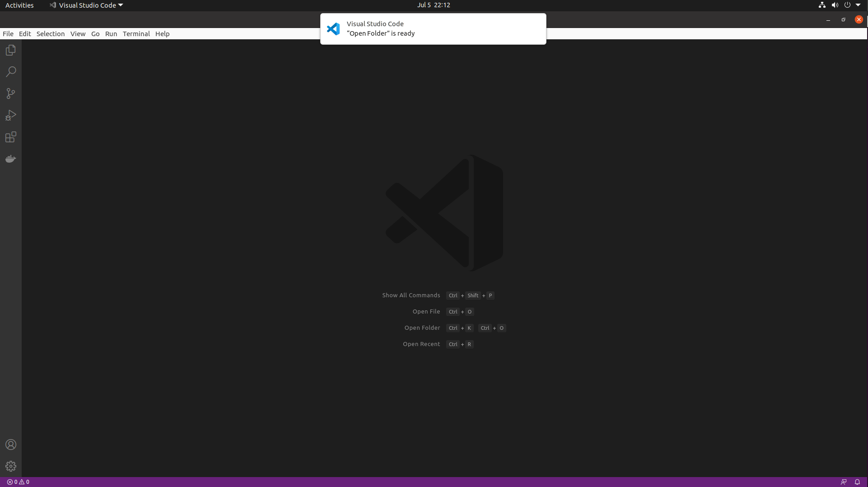The width and height of the screenshot is (868, 487).
Task: Toggle the Problems panel via errors counter
Action: [18, 482]
